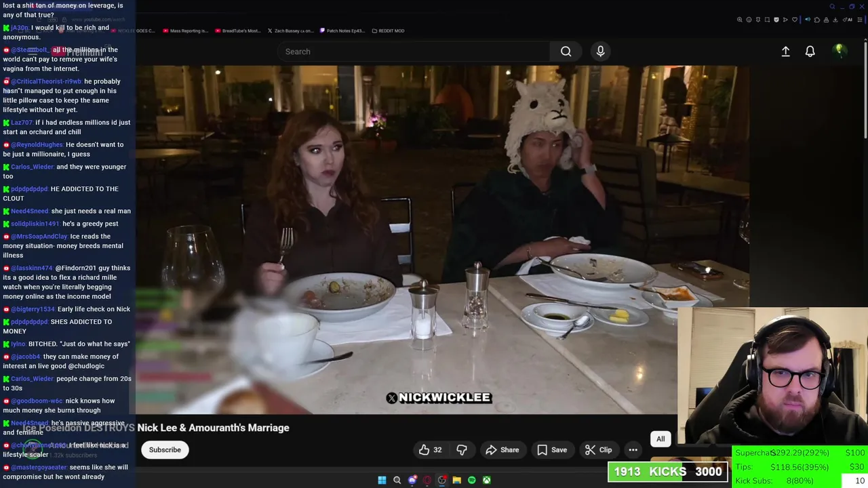
Task: Open 'Patch Notes Ep43' bookmark
Action: [x=343, y=30]
